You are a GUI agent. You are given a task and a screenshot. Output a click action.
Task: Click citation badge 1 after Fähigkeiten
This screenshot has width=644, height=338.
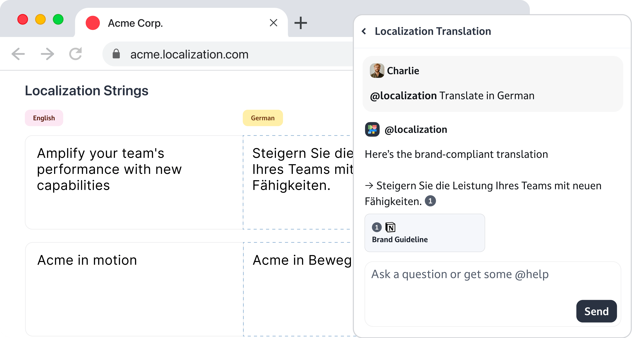click(430, 201)
